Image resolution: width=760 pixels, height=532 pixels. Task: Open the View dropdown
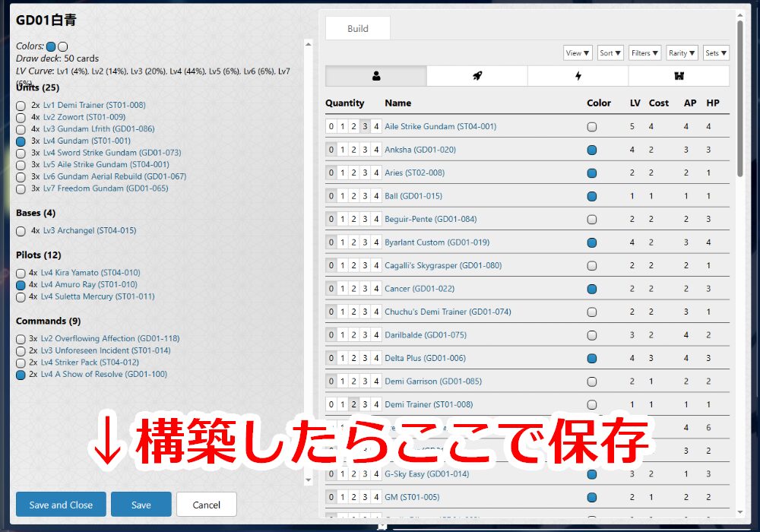[578, 52]
